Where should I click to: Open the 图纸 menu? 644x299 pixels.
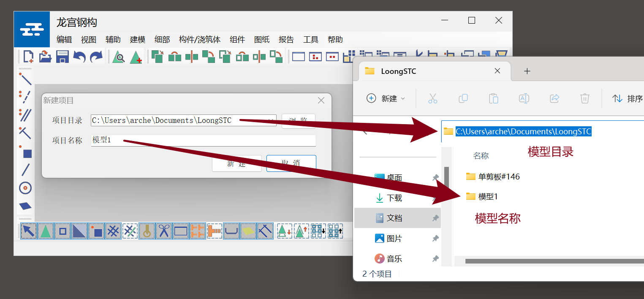point(262,40)
